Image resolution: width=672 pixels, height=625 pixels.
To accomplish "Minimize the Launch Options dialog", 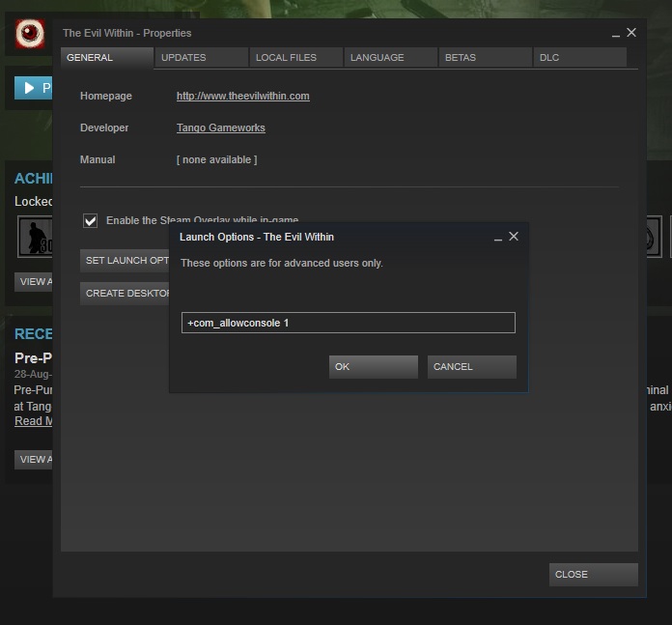I will pos(497,237).
